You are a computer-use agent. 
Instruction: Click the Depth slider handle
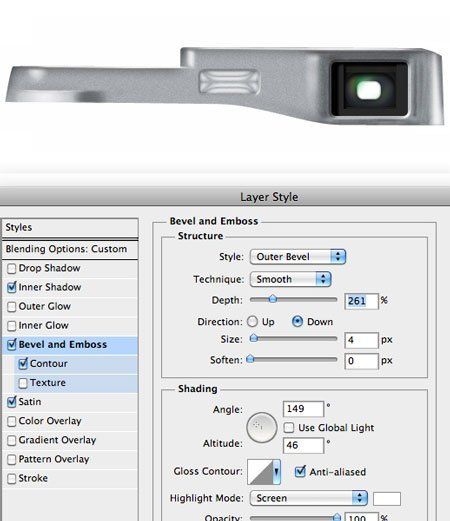click(273, 299)
